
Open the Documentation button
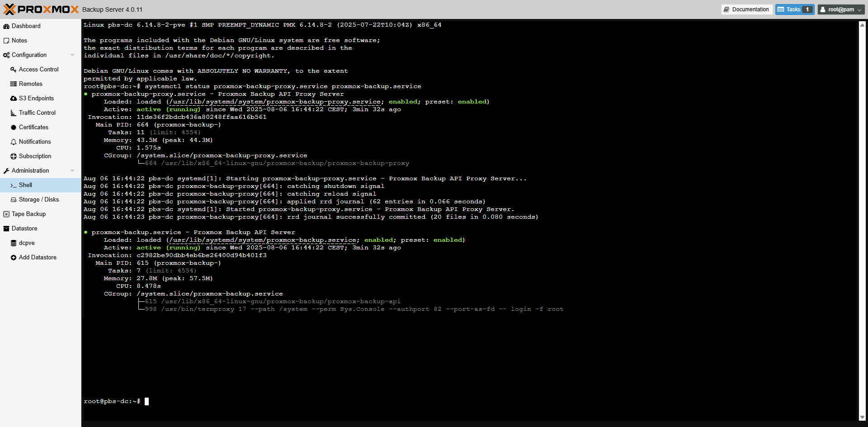[x=746, y=9]
